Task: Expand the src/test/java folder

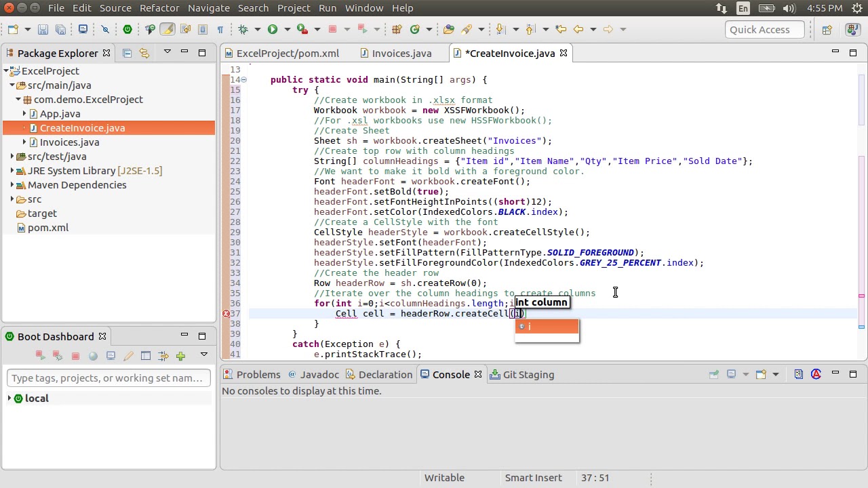Action: [x=12, y=157]
